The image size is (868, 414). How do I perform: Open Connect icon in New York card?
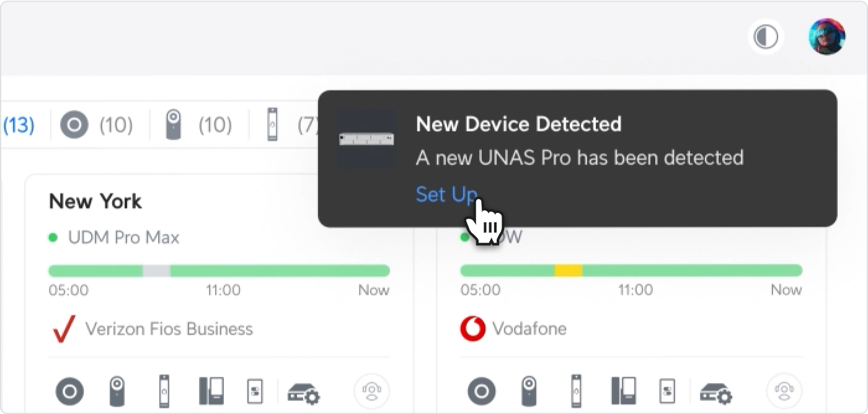(x=255, y=392)
